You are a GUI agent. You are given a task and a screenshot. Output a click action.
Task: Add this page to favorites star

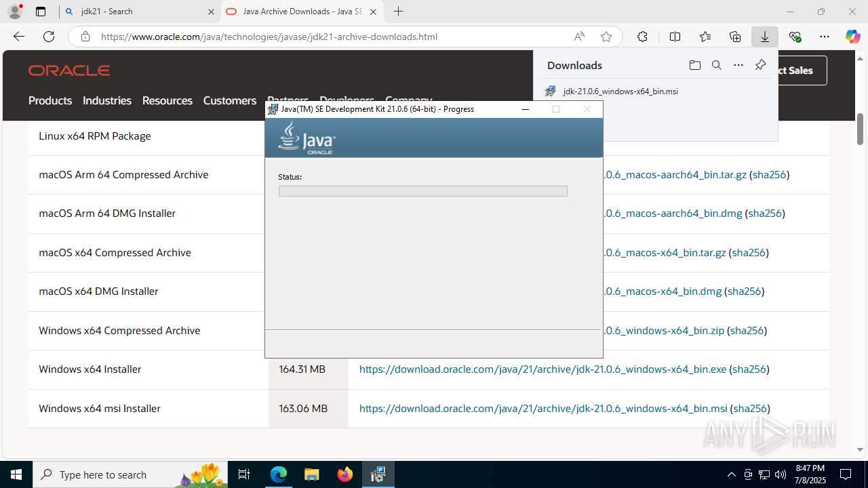click(606, 37)
